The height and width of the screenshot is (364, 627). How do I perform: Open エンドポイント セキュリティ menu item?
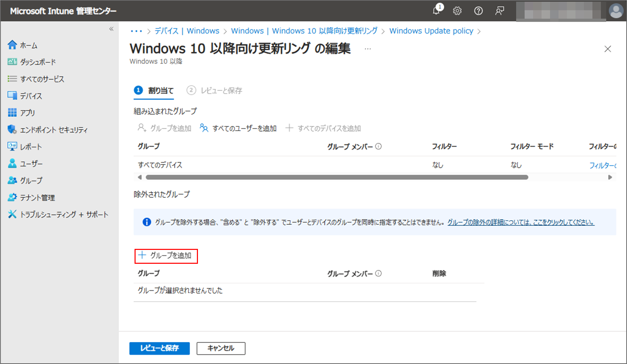[x=54, y=130]
